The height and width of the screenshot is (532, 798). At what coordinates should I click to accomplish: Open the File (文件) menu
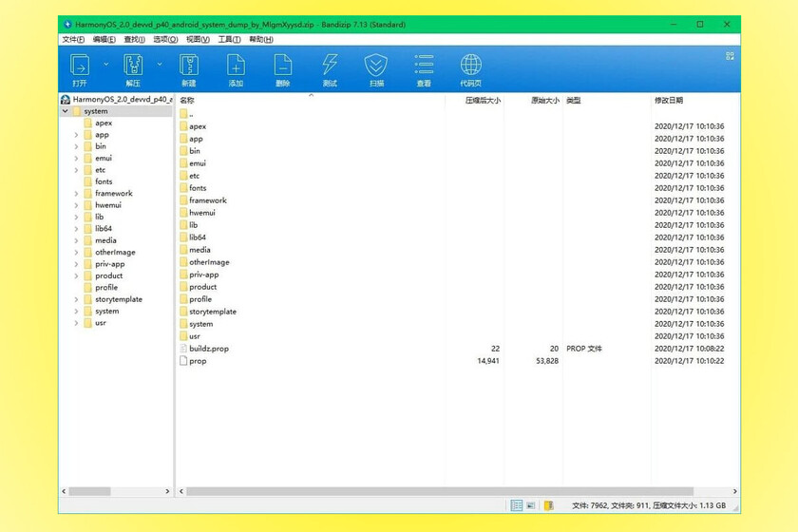click(73, 39)
